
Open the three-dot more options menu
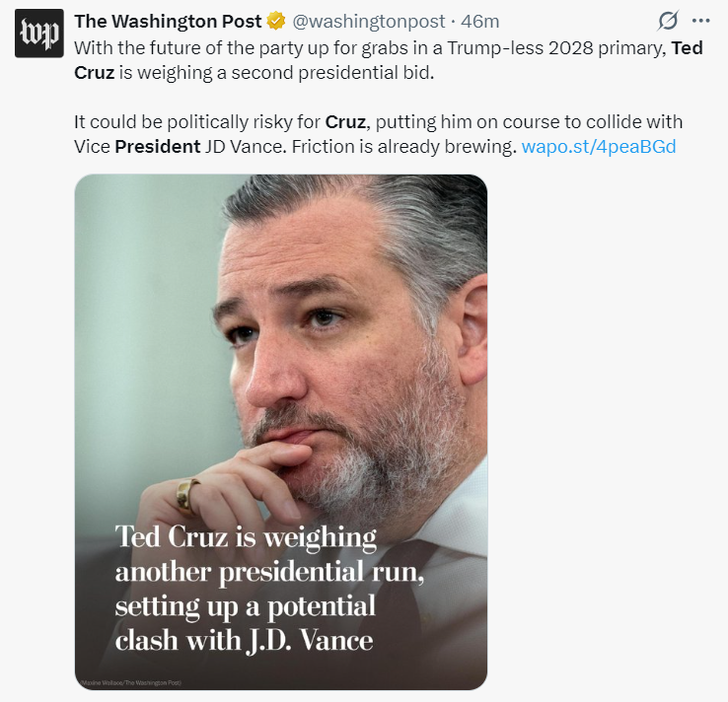pos(700,21)
